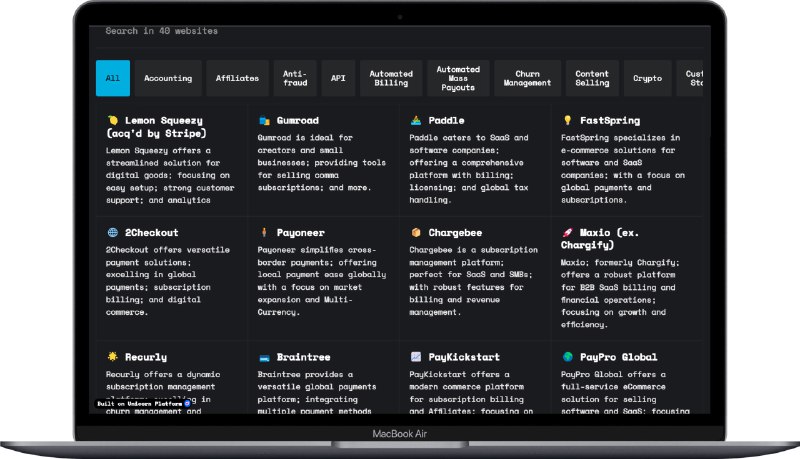Click the Chargebee box icon
The height and width of the screenshot is (459, 800).
(416, 232)
